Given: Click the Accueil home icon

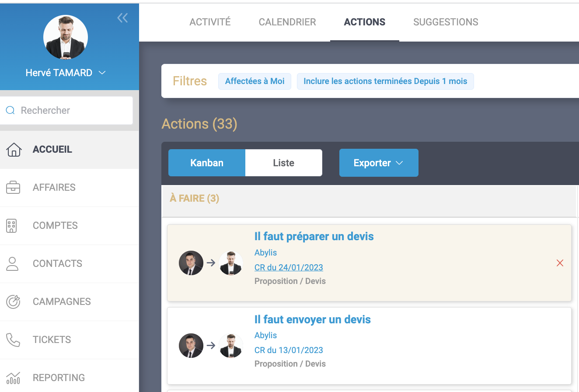Looking at the screenshot, I should [14, 150].
